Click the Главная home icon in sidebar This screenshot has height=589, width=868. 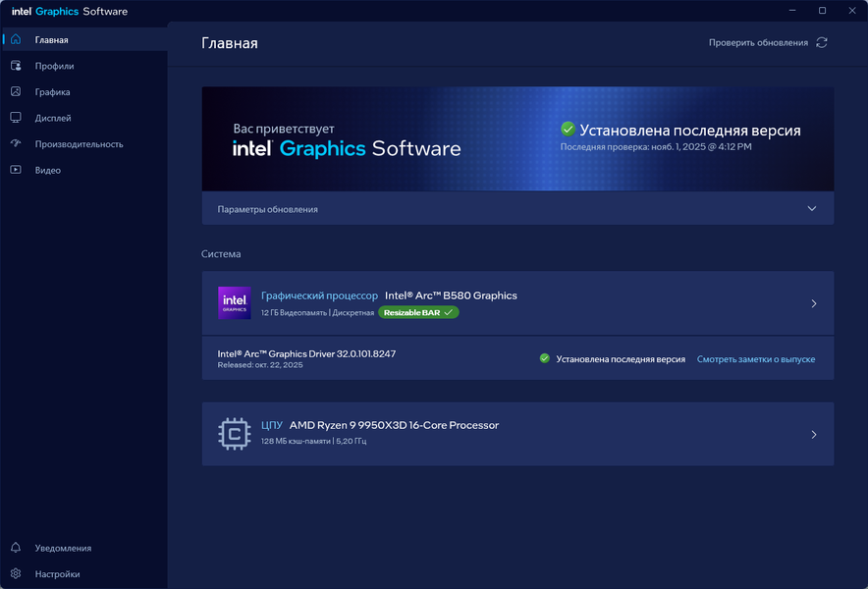(16, 39)
